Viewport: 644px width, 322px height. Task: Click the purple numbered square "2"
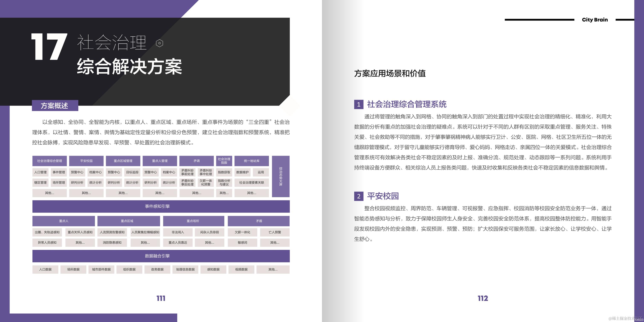click(x=358, y=196)
